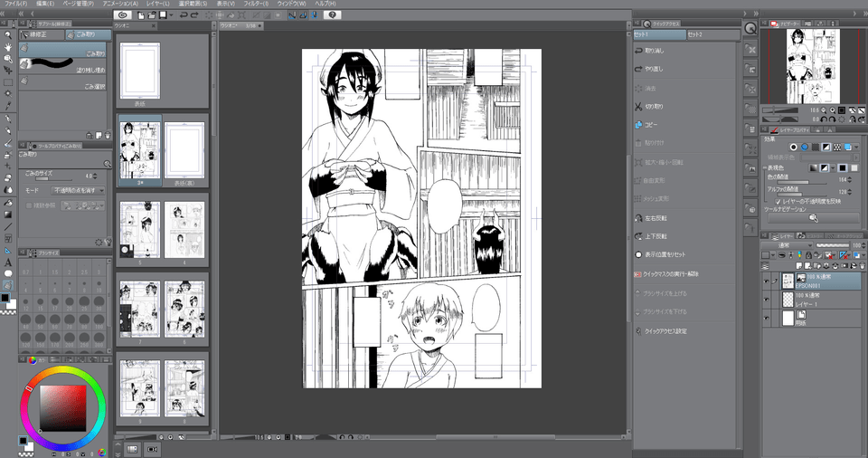This screenshot has height=458, width=868.
Task: Open the layer blending mode 通常 dropdown
Action: point(787,245)
